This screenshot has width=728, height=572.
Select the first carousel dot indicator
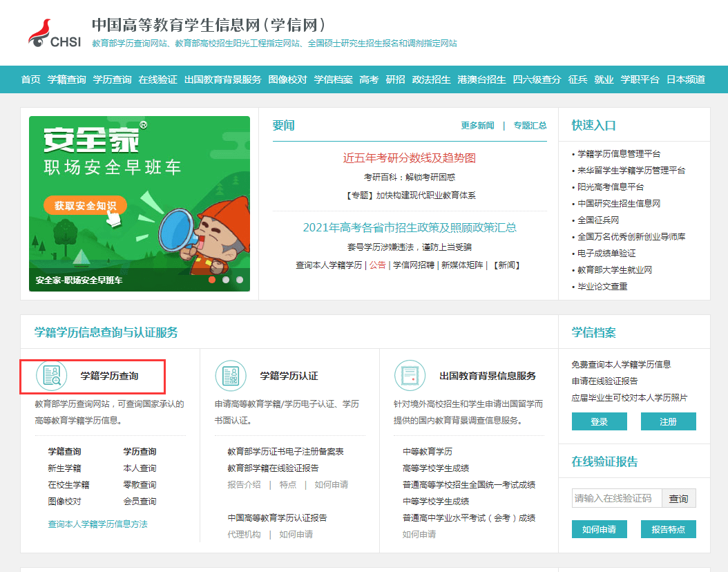point(211,280)
